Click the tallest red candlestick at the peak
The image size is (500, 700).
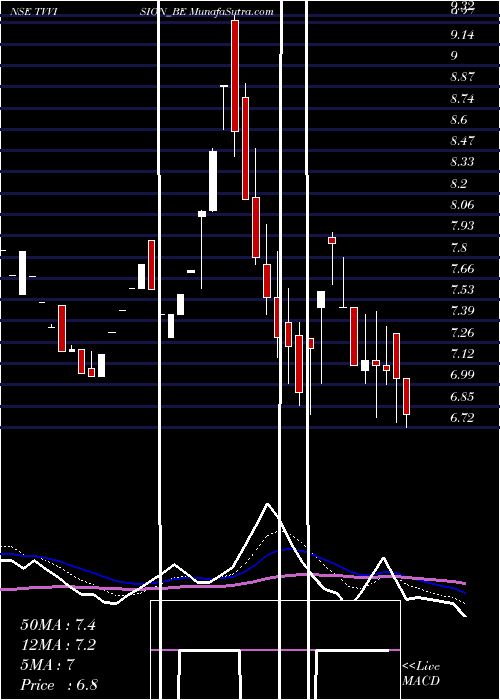click(235, 76)
